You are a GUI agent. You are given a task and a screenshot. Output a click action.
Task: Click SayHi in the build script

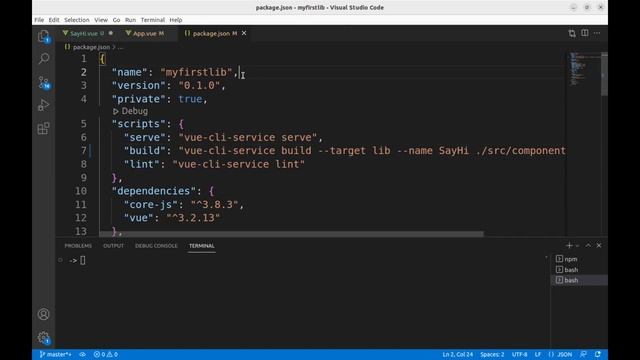click(x=454, y=151)
